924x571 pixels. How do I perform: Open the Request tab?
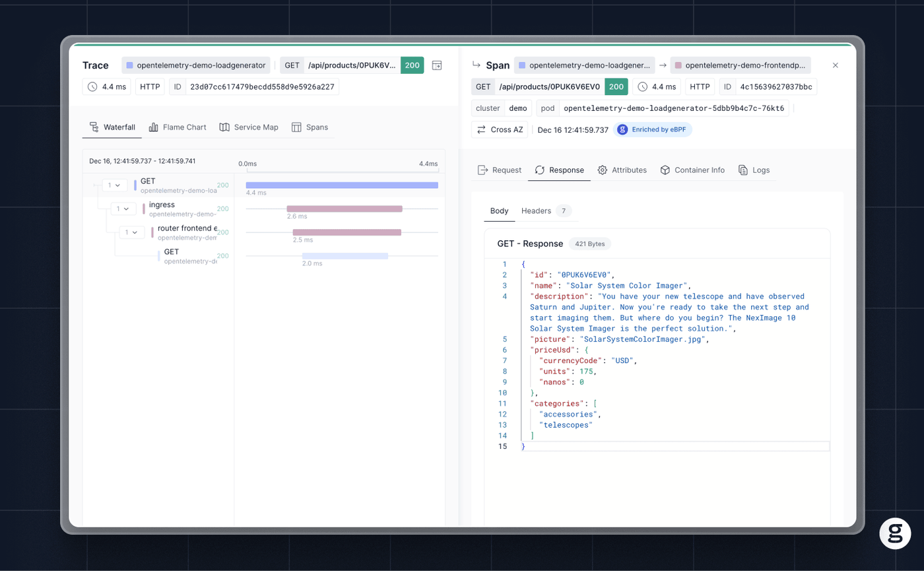pyautogui.click(x=500, y=170)
